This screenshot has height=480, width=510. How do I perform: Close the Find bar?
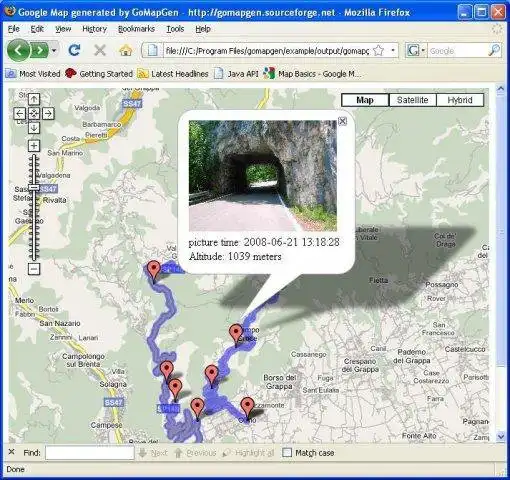(x=11, y=452)
